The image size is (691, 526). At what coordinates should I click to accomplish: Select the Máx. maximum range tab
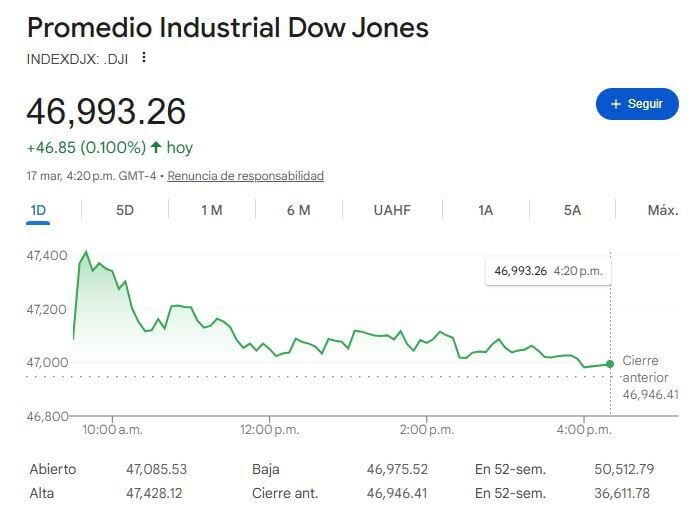click(x=662, y=210)
